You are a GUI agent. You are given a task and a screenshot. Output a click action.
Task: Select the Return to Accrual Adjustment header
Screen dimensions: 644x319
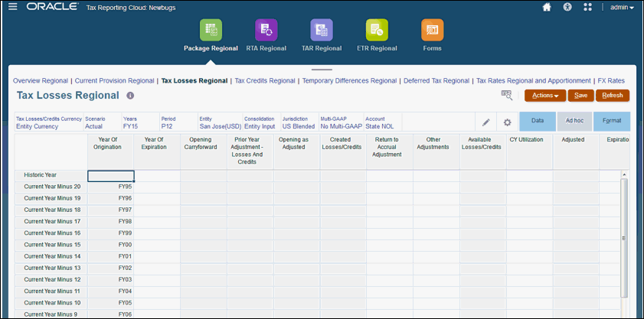(x=390, y=151)
